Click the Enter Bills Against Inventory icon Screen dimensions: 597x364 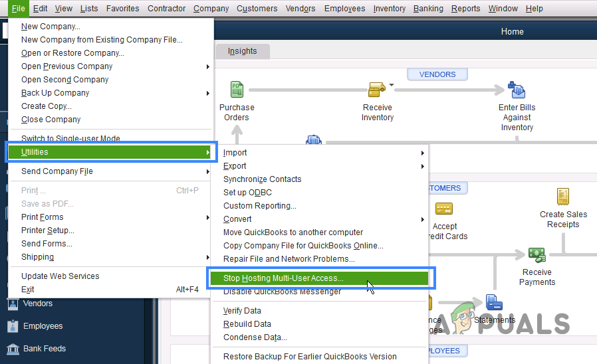pyautogui.click(x=517, y=90)
